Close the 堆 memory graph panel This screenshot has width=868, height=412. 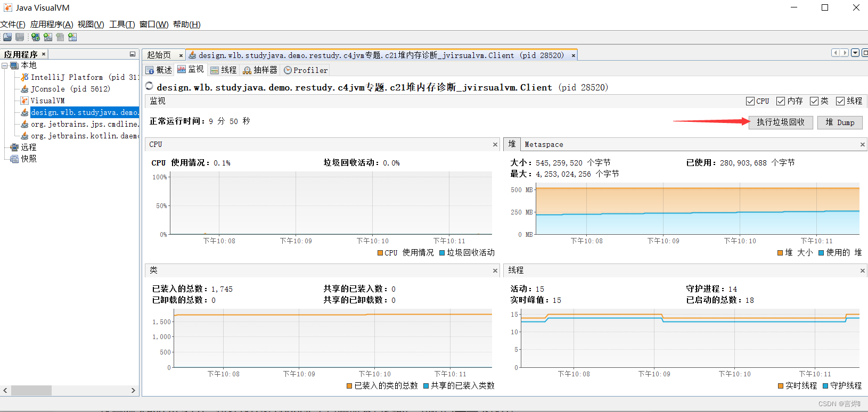(x=863, y=145)
